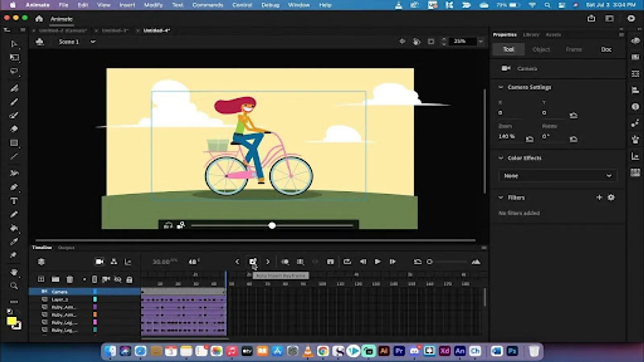Delete layer using trash icon

point(70,279)
